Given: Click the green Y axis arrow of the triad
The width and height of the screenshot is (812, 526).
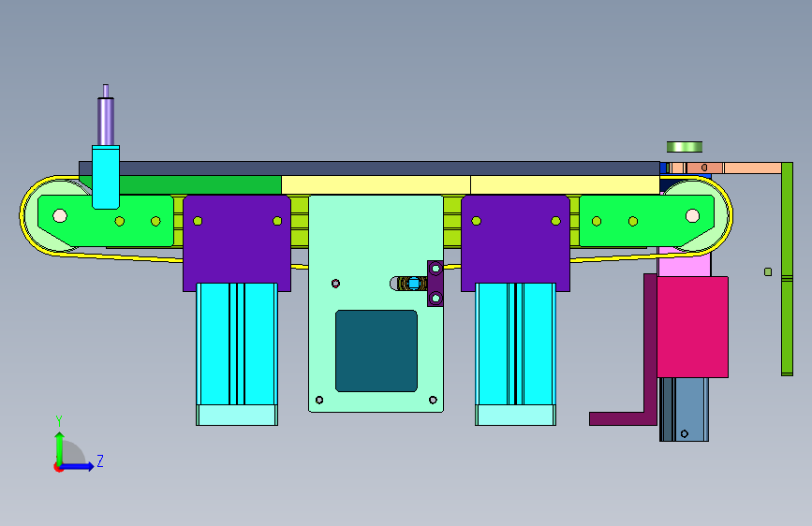Looking at the screenshot, I should (x=60, y=447).
